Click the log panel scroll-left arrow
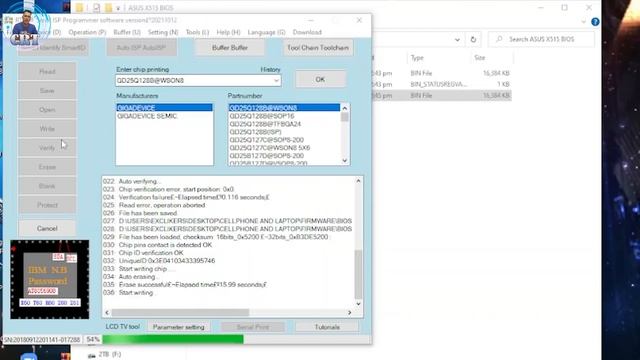This screenshot has height=360, width=640. point(107,312)
